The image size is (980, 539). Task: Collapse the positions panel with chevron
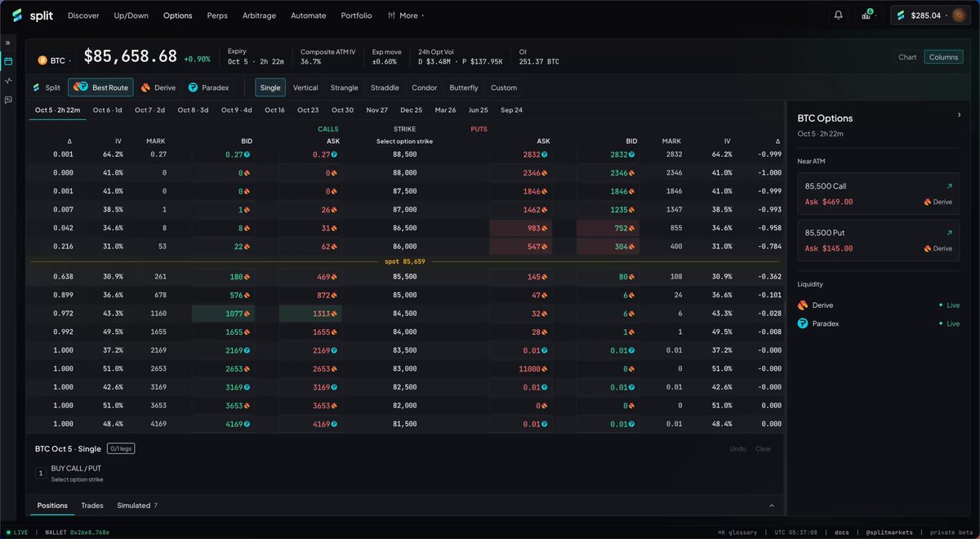772,506
